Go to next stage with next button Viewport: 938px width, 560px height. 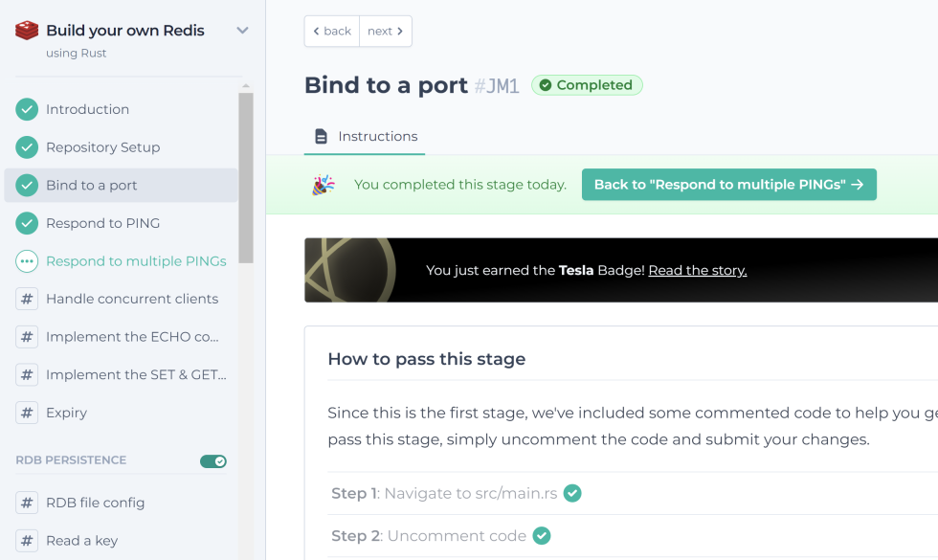click(x=385, y=32)
